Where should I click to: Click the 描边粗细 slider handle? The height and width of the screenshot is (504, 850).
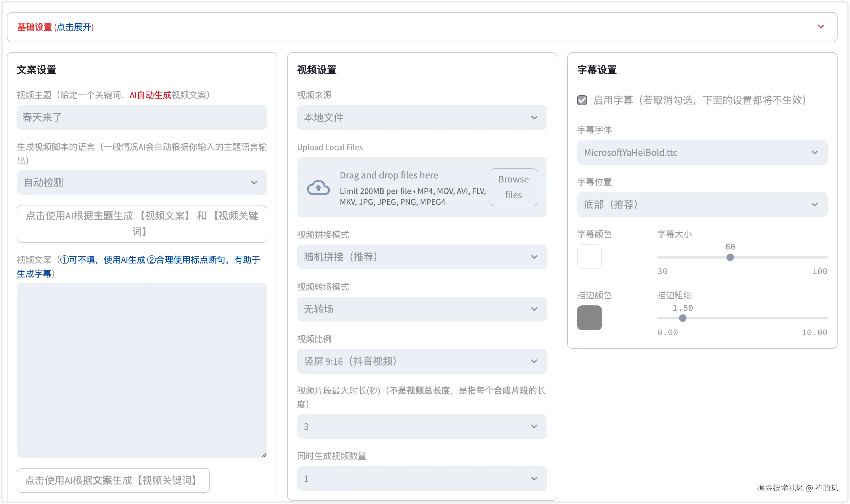[682, 318]
